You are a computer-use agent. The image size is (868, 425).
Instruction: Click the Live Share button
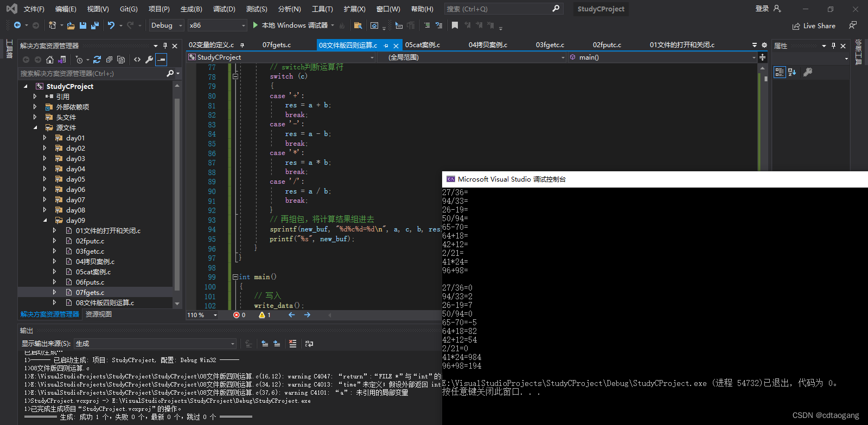[814, 26]
